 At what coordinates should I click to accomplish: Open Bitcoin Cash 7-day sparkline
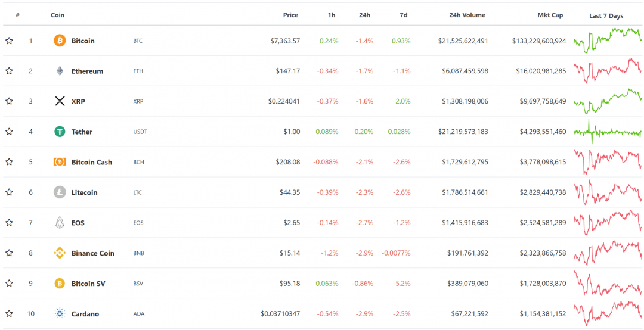pos(608,161)
